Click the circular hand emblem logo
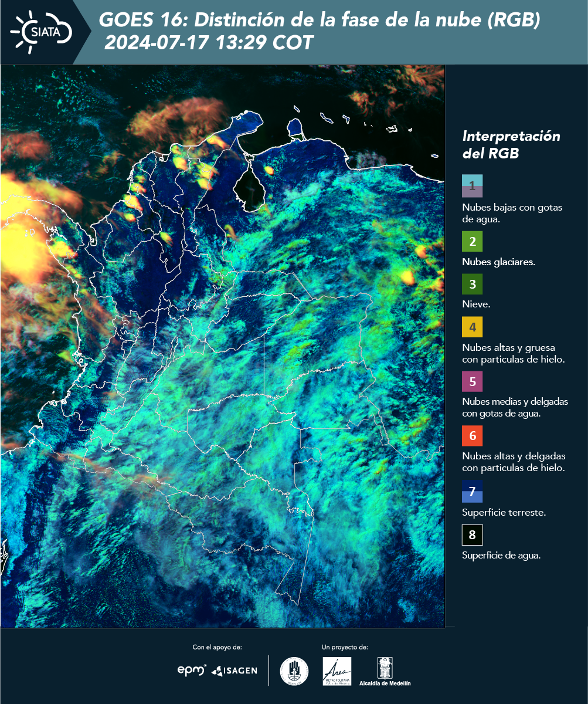This screenshot has height=704, width=588. [294, 671]
